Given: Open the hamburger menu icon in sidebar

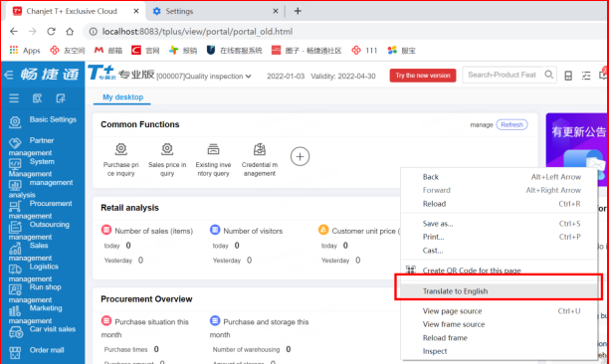Looking at the screenshot, I should click(x=14, y=98).
